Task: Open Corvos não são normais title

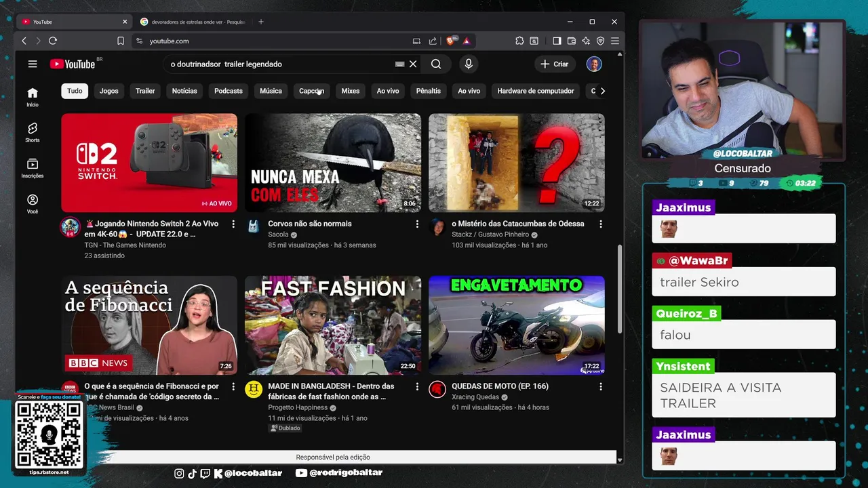Action: [310, 224]
